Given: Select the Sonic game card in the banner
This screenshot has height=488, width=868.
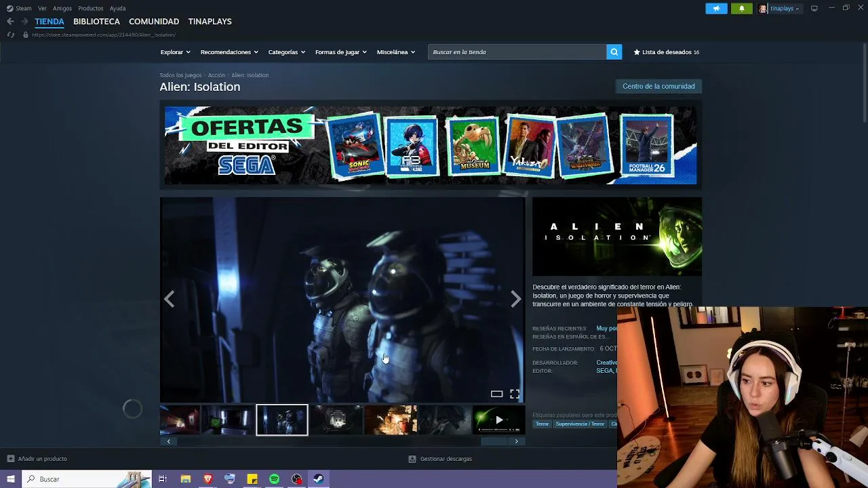Looking at the screenshot, I should (x=355, y=145).
